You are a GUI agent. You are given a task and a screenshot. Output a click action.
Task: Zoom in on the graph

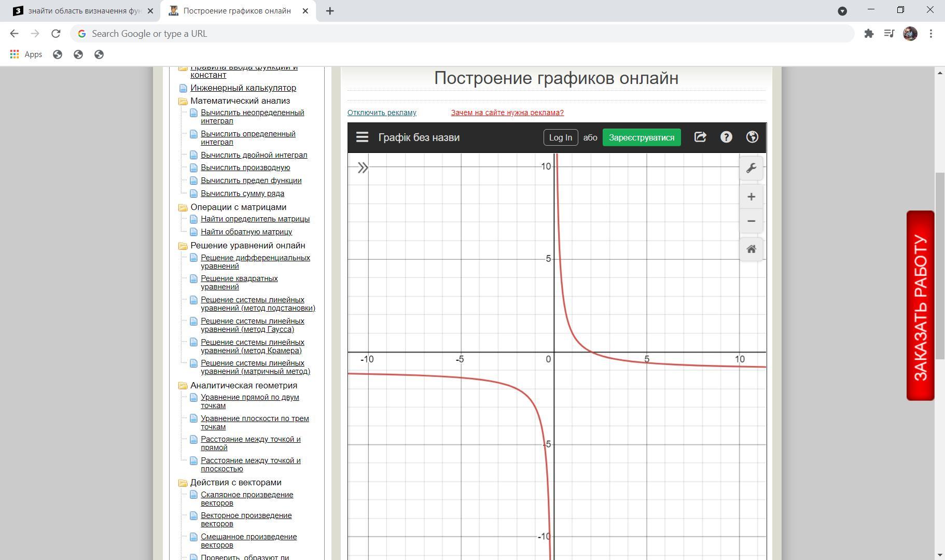coord(751,197)
